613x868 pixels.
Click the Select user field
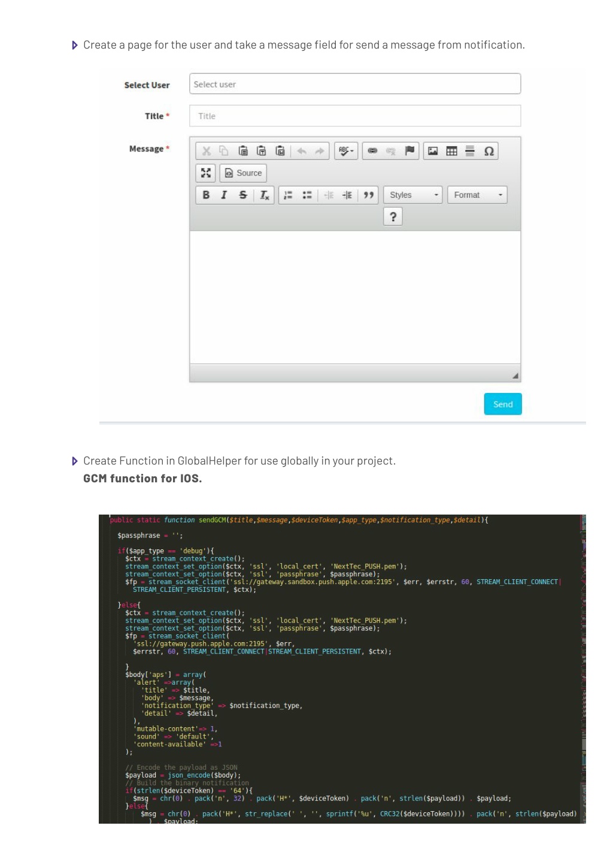click(355, 84)
